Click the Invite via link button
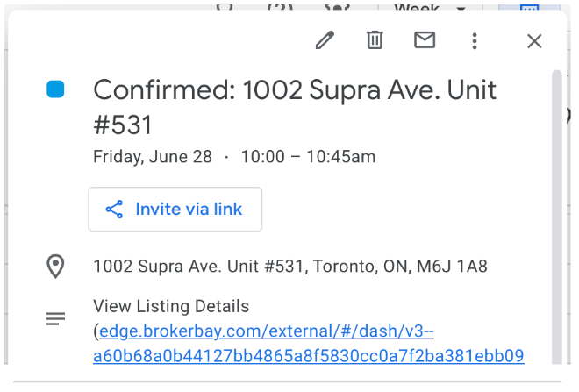Image resolution: width=579 pixels, height=392 pixels. coord(175,210)
